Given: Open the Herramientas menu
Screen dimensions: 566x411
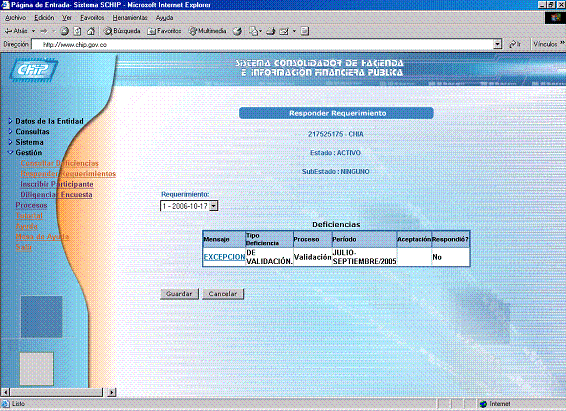Looking at the screenshot, I should point(130,18).
